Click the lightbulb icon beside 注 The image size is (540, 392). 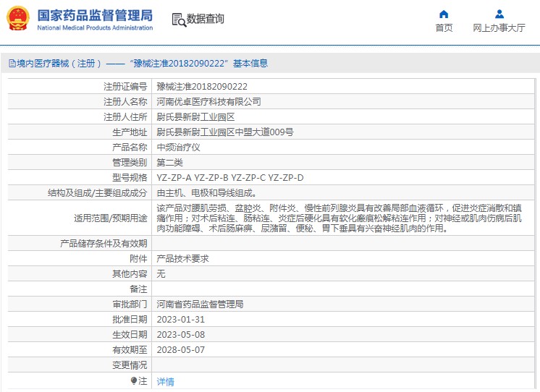(134, 380)
